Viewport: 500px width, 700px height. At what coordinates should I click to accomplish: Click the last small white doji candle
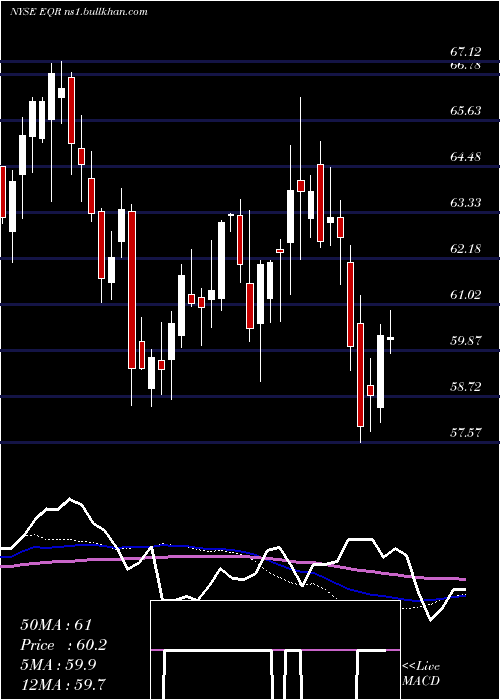click(391, 338)
